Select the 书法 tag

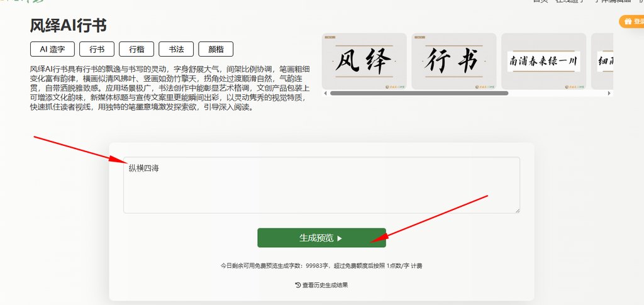176,49
